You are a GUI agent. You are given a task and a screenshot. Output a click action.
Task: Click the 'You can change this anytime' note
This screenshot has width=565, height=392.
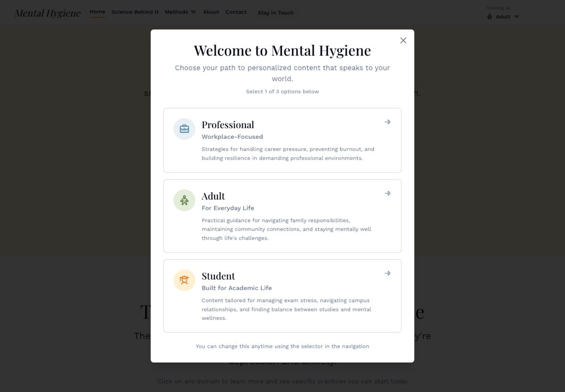(282, 346)
